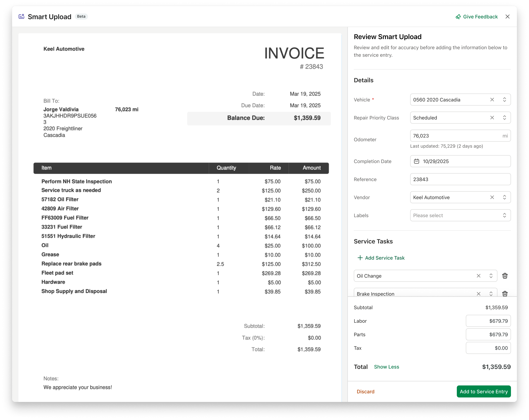The width and height of the screenshot is (529, 420).
Task: Click the Perform NH State Inspection line item
Action: (x=77, y=181)
